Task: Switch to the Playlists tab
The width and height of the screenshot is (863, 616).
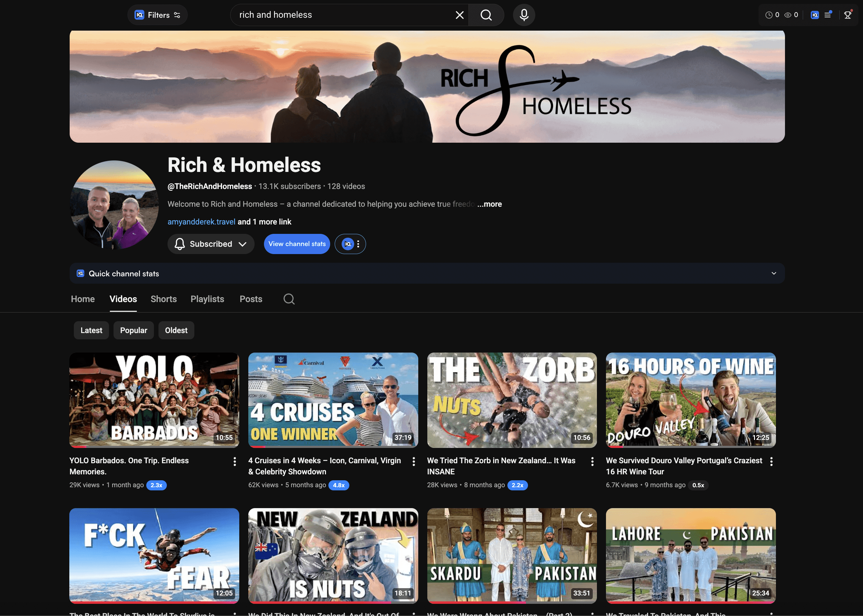Action: (207, 299)
